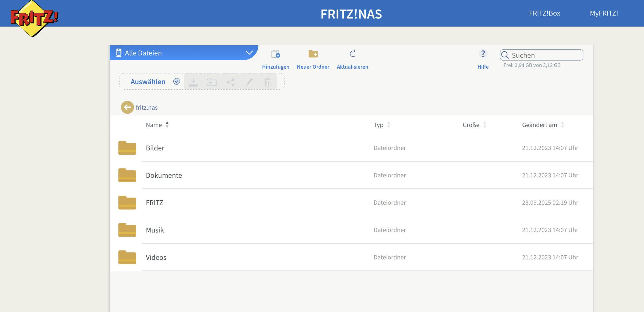The width and height of the screenshot is (644, 312).
Task: Go to MyFRITZ! in the header
Action: click(603, 13)
